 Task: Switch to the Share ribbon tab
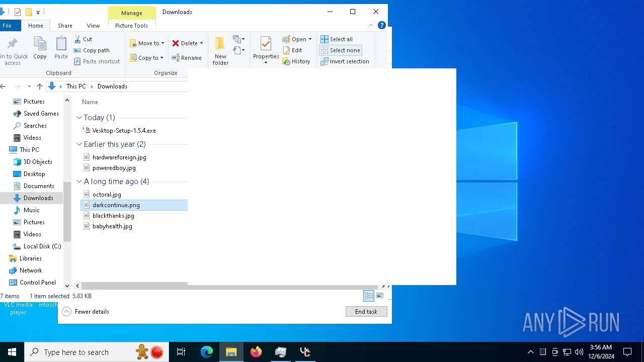(x=65, y=26)
